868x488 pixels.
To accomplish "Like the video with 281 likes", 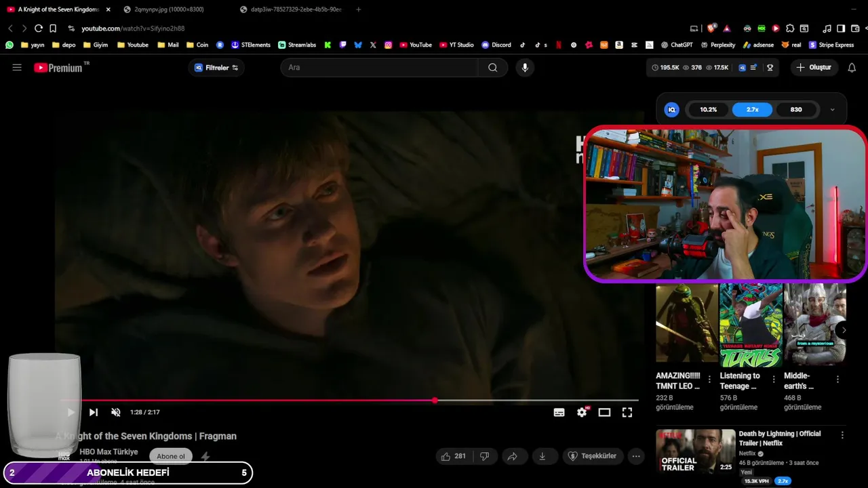I will (x=453, y=456).
